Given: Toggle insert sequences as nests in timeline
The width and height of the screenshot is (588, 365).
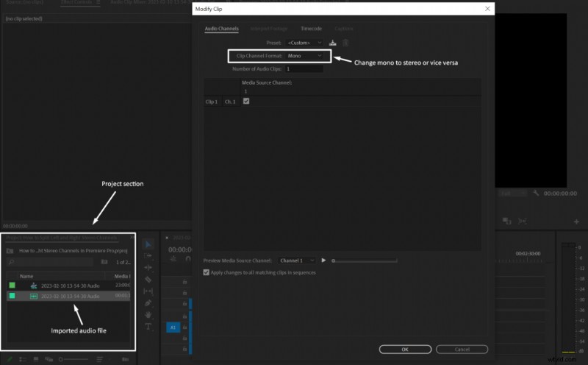Looking at the screenshot, I should point(173,259).
